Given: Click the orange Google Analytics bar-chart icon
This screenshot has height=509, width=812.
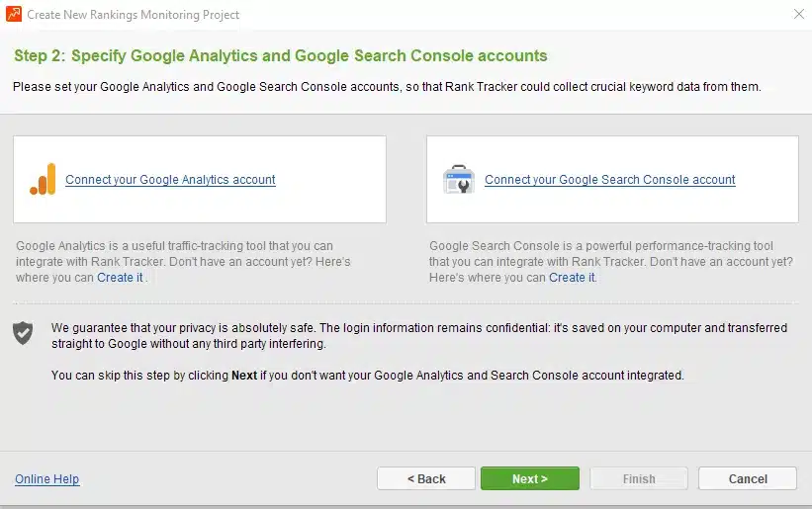Looking at the screenshot, I should point(43,179).
